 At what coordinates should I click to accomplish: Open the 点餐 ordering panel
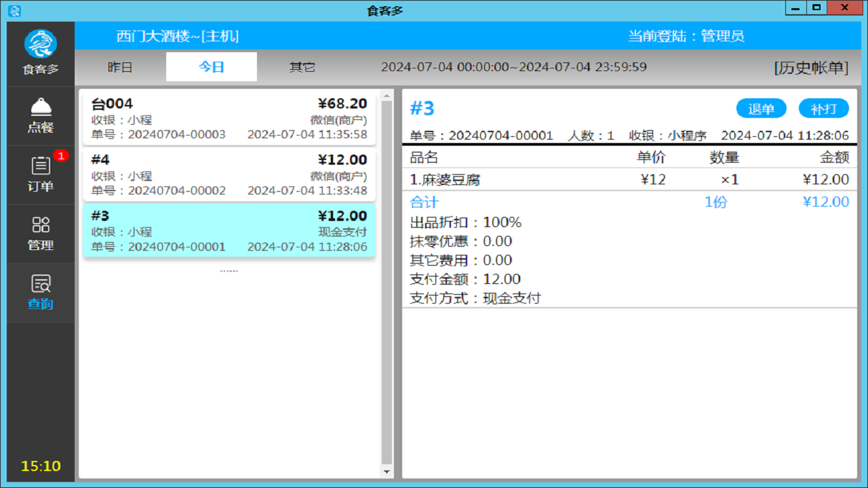(41, 115)
